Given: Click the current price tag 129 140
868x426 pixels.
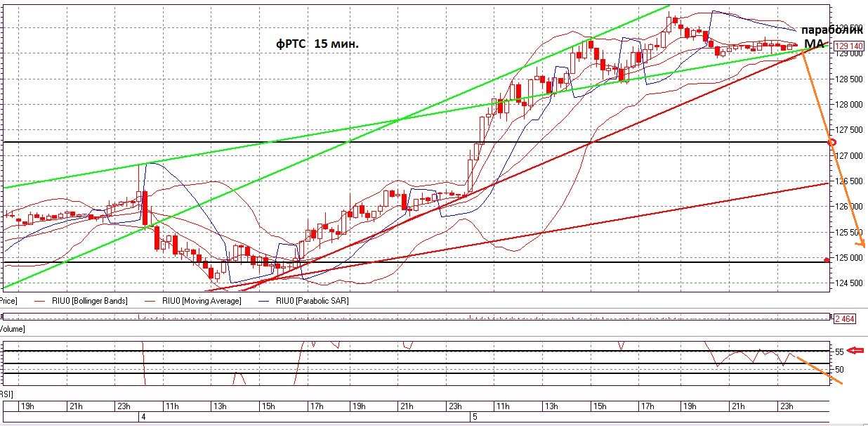Looking at the screenshot, I should click(x=848, y=46).
